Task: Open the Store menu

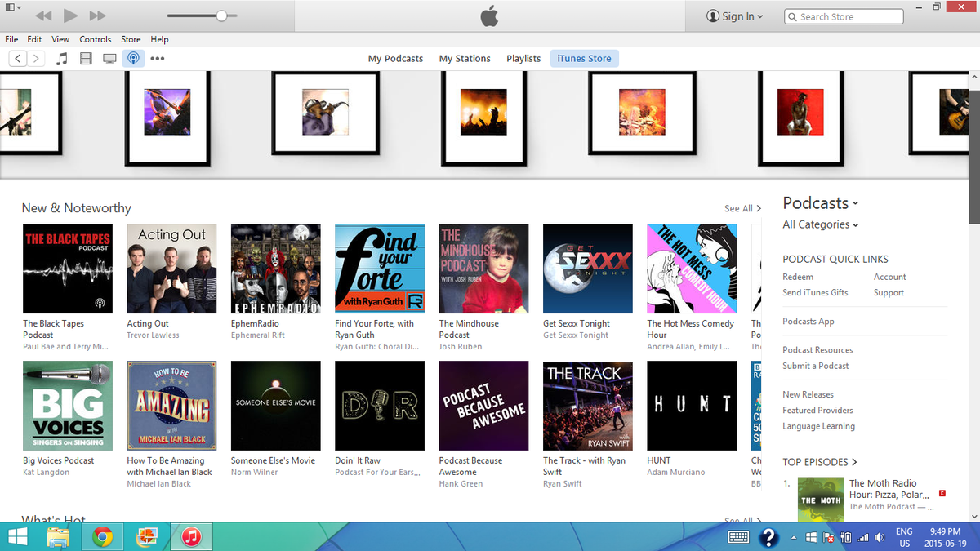Action: tap(131, 39)
